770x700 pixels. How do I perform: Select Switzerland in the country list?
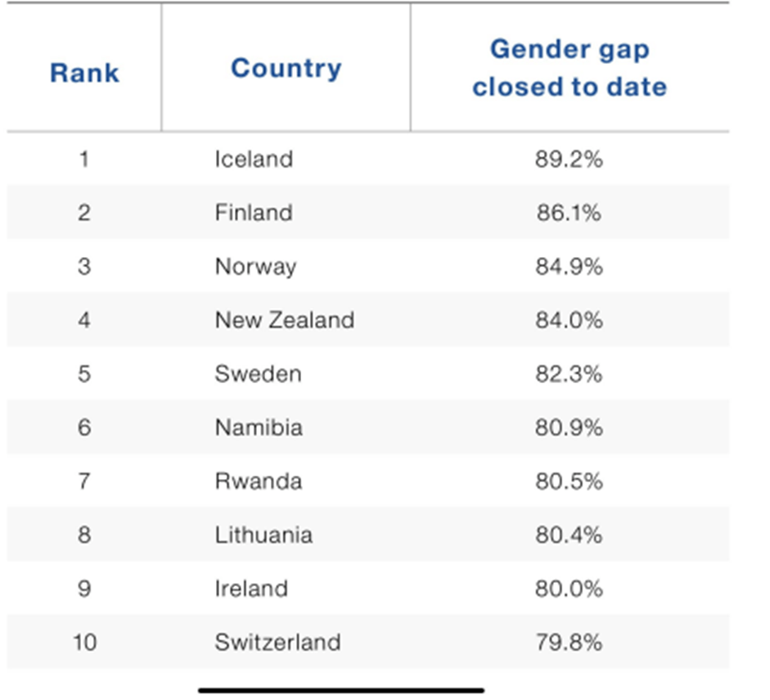[x=277, y=642]
